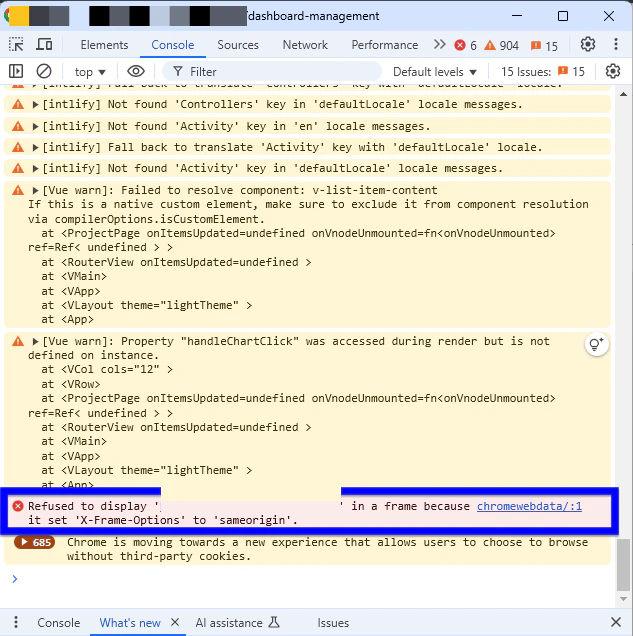Toggle the device toolbar icon
The image size is (633, 636).
click(44, 44)
